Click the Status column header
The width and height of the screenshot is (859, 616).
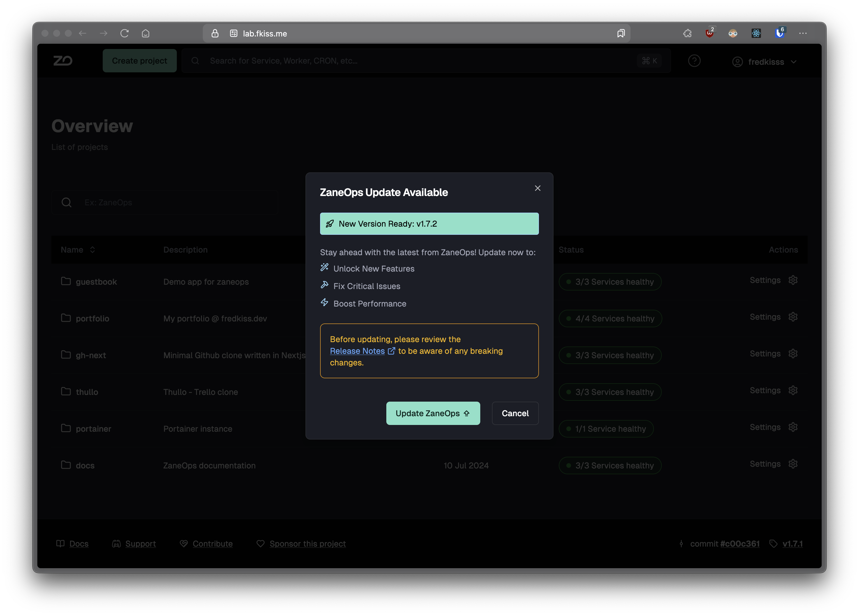point(571,249)
